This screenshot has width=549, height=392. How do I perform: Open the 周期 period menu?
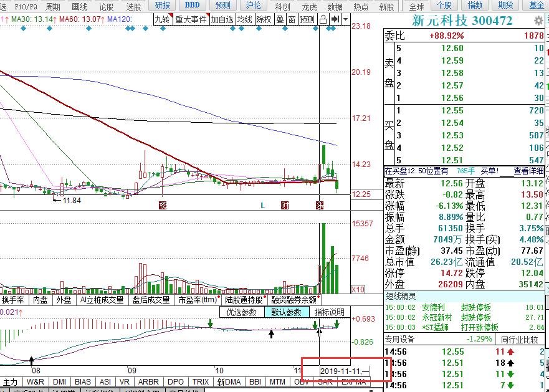click(53, 6)
